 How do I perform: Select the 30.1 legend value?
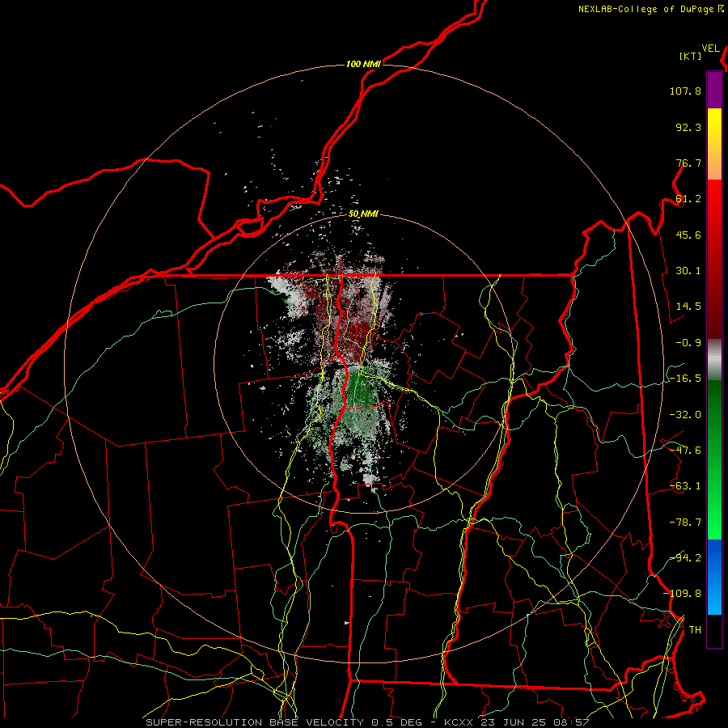point(688,271)
